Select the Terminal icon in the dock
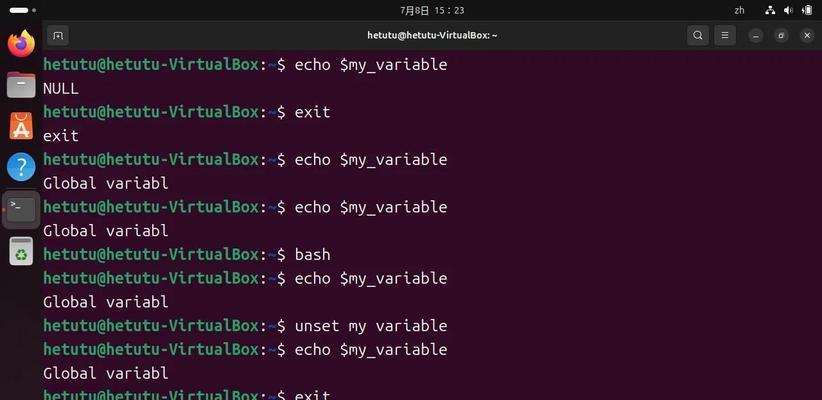The width and height of the screenshot is (822, 400). tap(21, 209)
